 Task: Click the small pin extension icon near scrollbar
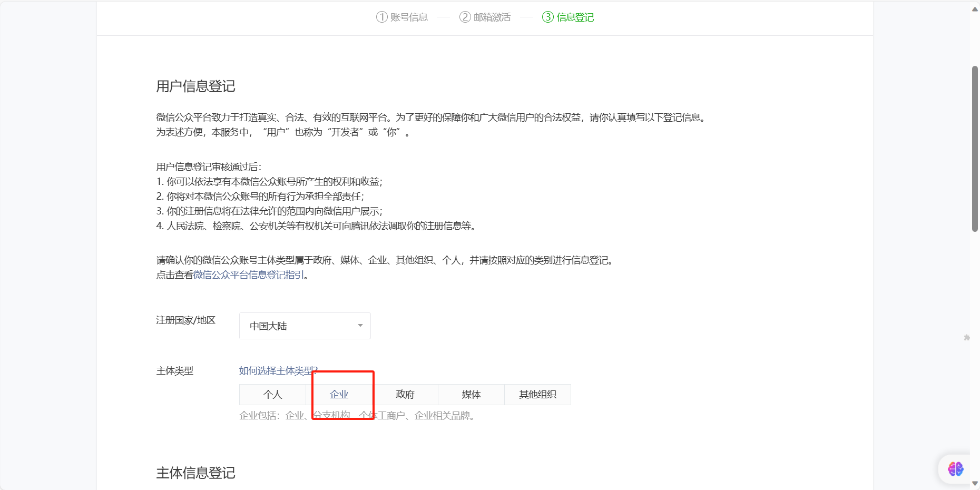click(x=967, y=337)
